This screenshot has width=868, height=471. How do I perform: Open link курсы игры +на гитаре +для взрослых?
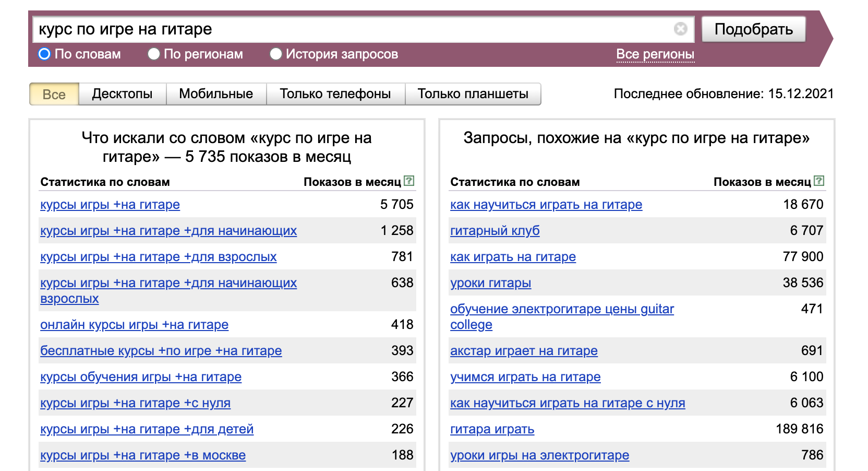[159, 257]
